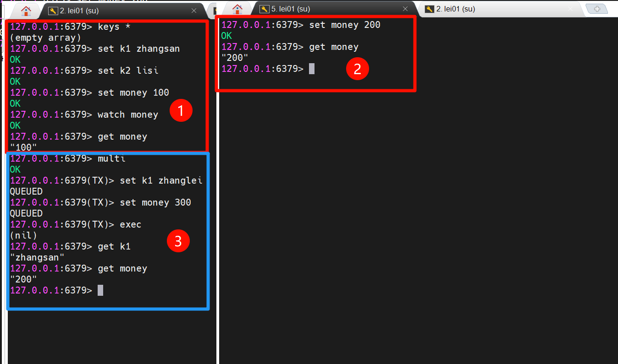Click the "set money 100" command
618x364 pixels.
(x=133, y=92)
